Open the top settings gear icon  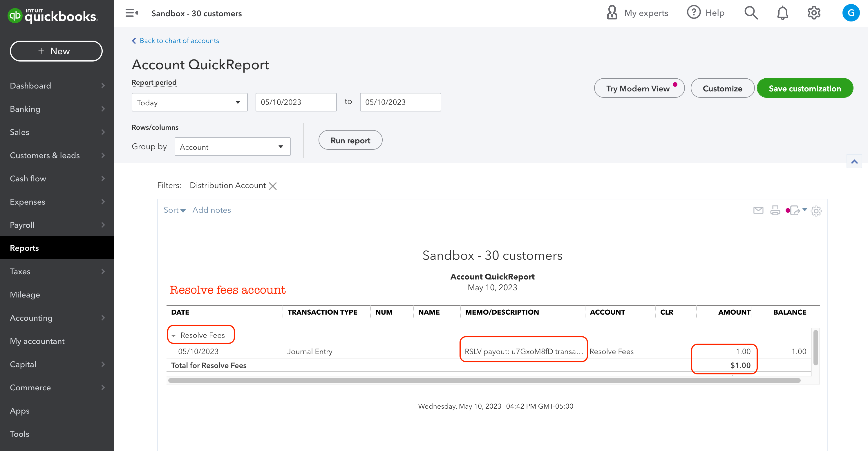[813, 13]
